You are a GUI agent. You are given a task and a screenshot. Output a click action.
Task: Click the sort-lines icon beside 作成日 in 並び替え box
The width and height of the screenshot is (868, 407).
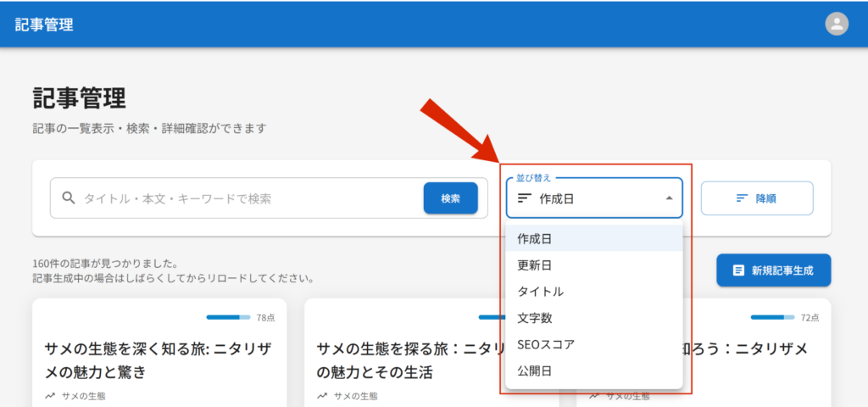pyautogui.click(x=525, y=198)
